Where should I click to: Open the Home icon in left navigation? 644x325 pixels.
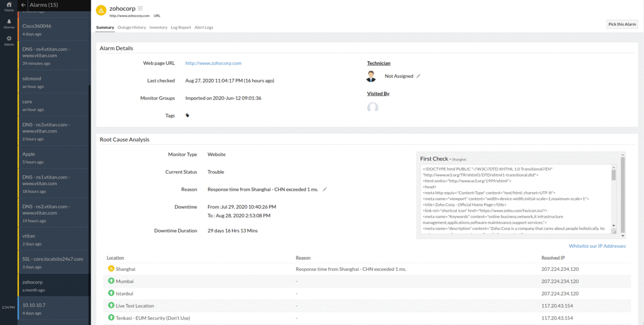(x=9, y=6)
